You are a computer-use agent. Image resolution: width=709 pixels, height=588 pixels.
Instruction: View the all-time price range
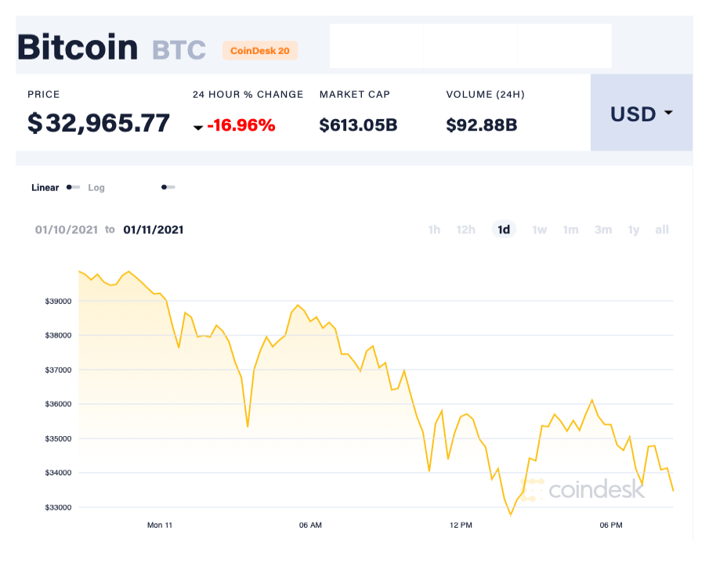click(662, 229)
